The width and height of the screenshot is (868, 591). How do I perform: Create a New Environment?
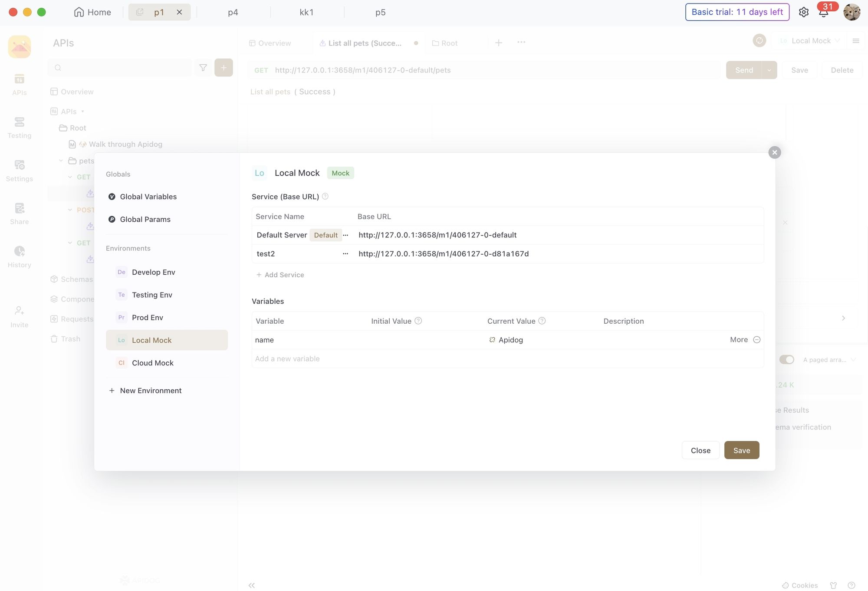click(145, 391)
